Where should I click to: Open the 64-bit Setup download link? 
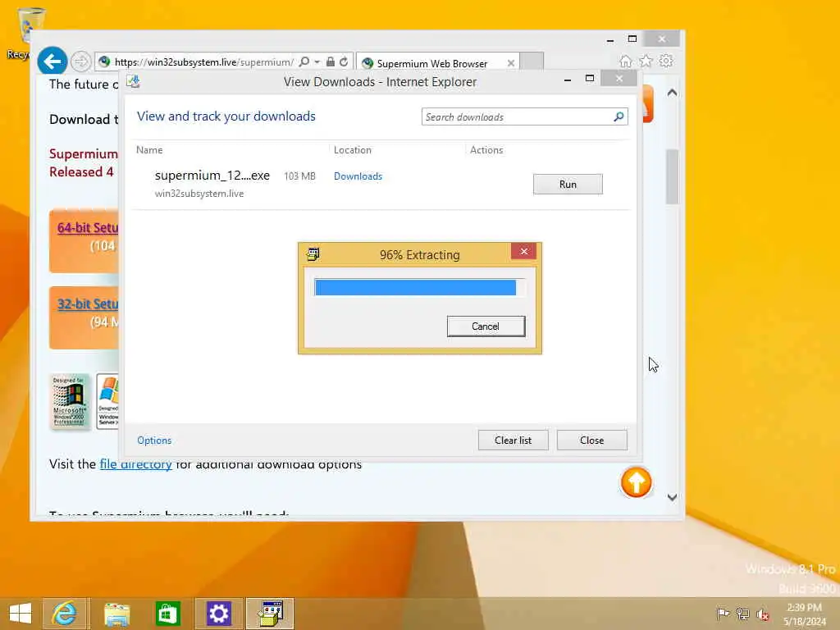88,228
